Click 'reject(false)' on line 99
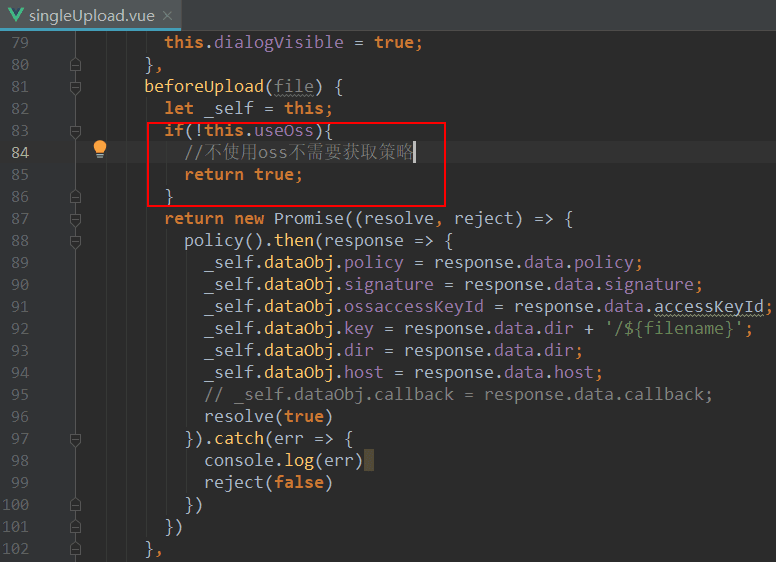 [268, 482]
